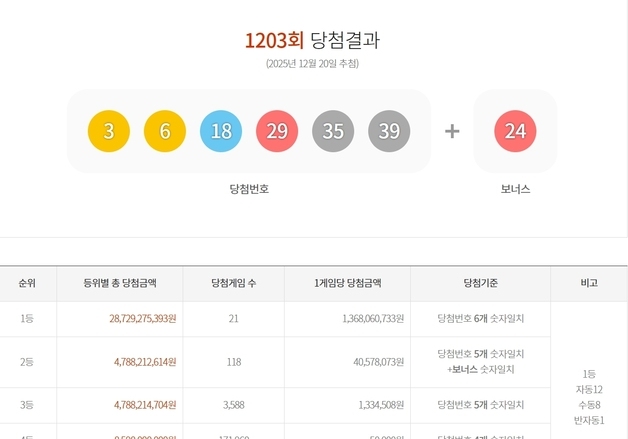Click the draw date (2025년 12월 20일 추첨)
The height and width of the screenshot is (439, 628).
pos(312,64)
